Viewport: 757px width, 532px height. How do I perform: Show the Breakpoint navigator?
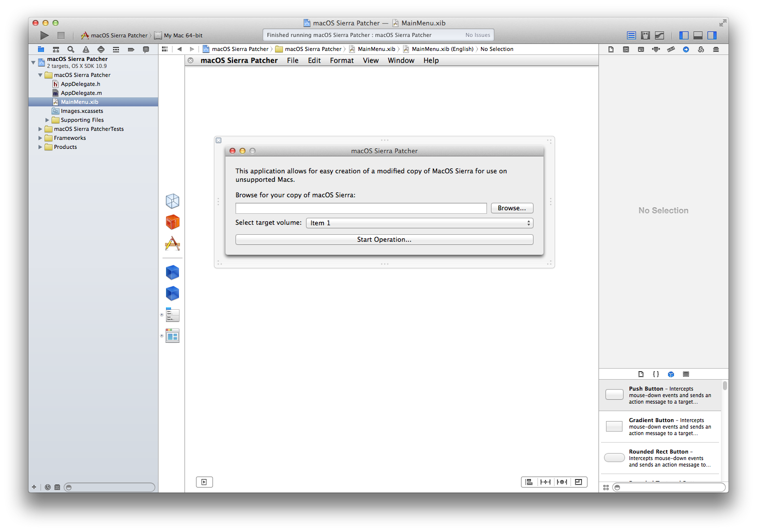(x=131, y=49)
